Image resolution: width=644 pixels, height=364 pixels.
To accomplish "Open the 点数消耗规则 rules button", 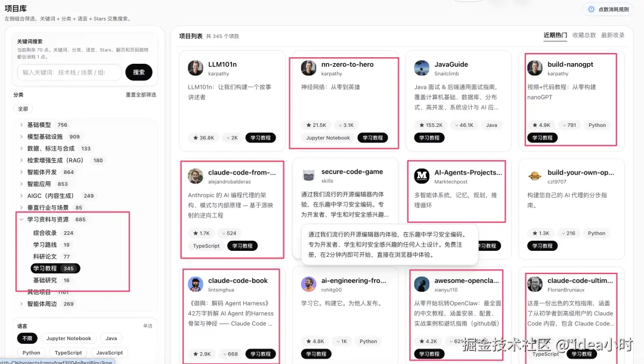I will pyautogui.click(x=608, y=10).
